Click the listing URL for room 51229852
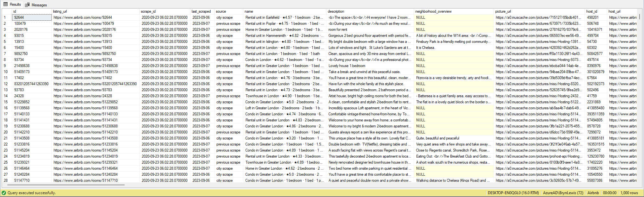644x197 pixels. coord(86,102)
